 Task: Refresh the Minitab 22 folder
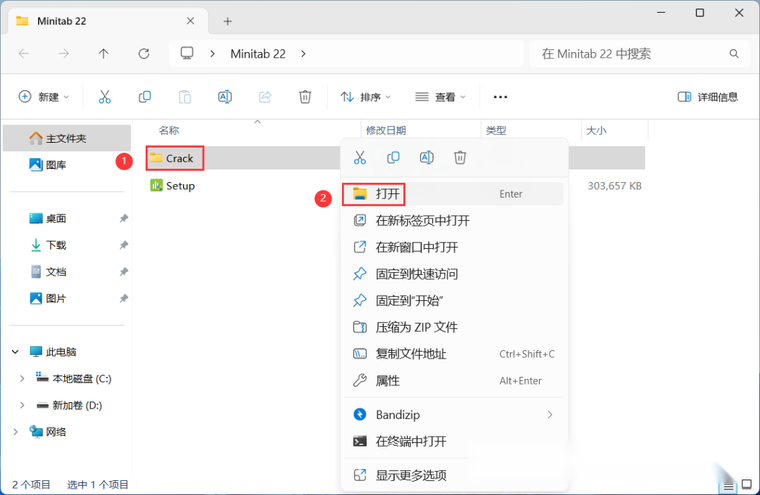click(144, 54)
